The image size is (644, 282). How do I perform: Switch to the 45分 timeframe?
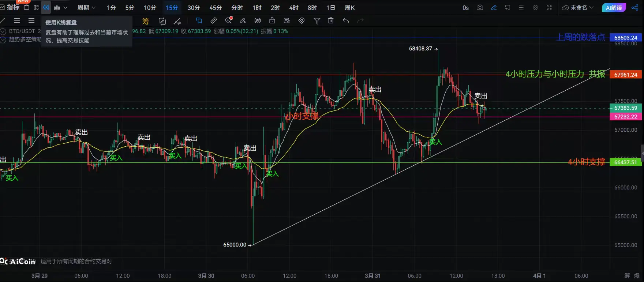click(216, 8)
